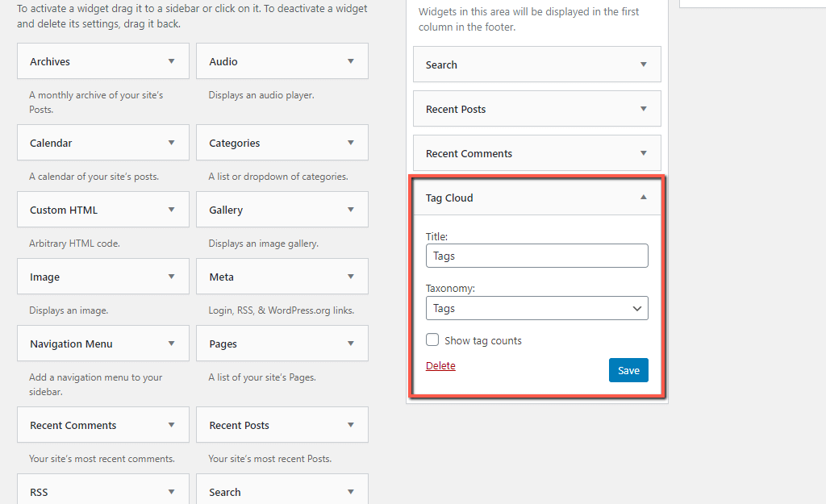Select the Audio widget title
This screenshot has height=504, width=826.
[223, 61]
